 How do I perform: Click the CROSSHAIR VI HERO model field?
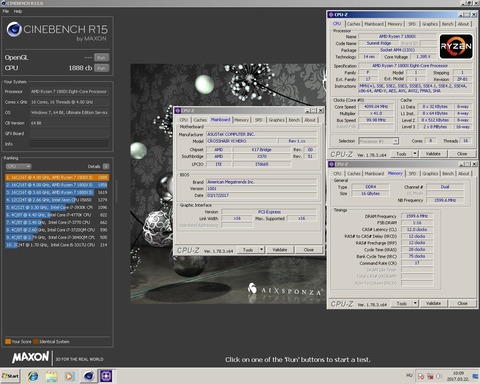[x=241, y=141]
